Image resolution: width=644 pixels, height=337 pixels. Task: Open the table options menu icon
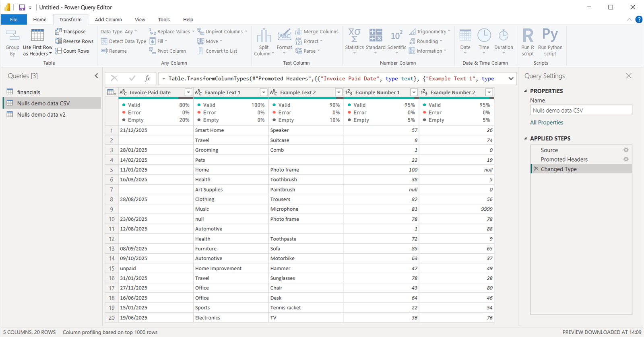pos(111,92)
